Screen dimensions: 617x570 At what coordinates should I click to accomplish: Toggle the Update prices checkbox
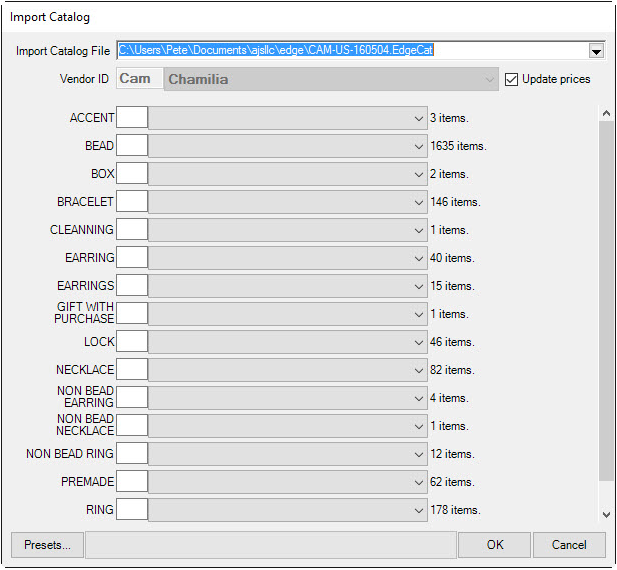click(x=512, y=80)
